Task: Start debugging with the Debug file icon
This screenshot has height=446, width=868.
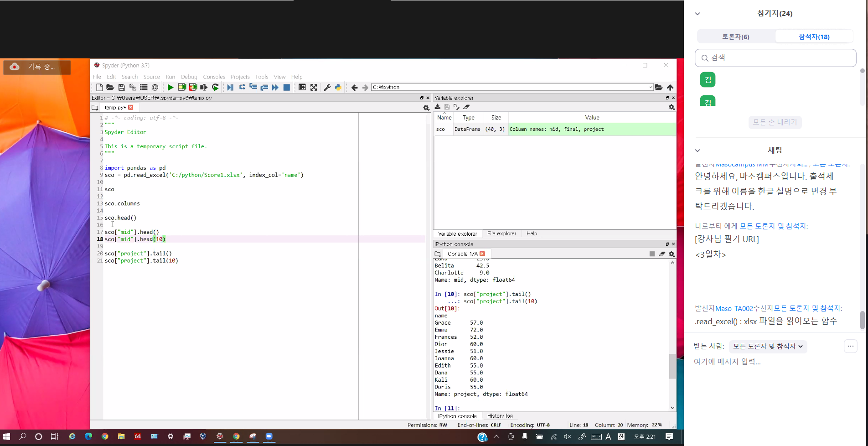Action: click(230, 87)
